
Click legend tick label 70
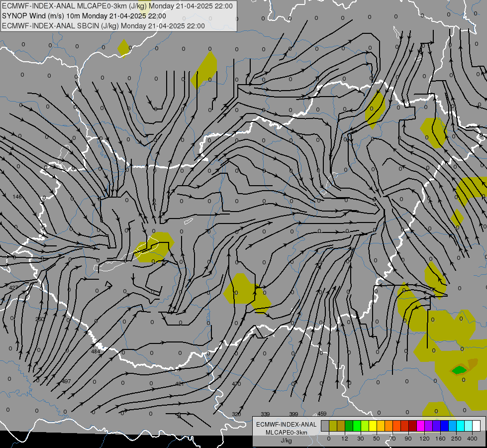(392, 439)
